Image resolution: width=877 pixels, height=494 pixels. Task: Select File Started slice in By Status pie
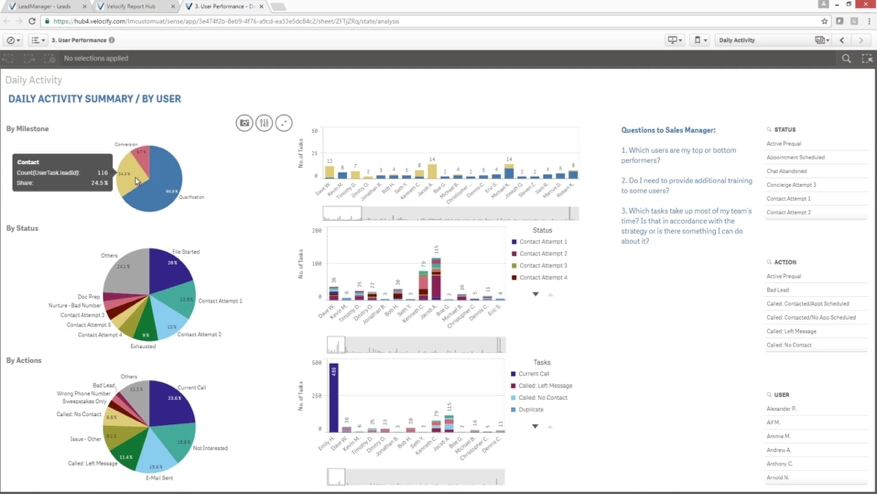169,270
